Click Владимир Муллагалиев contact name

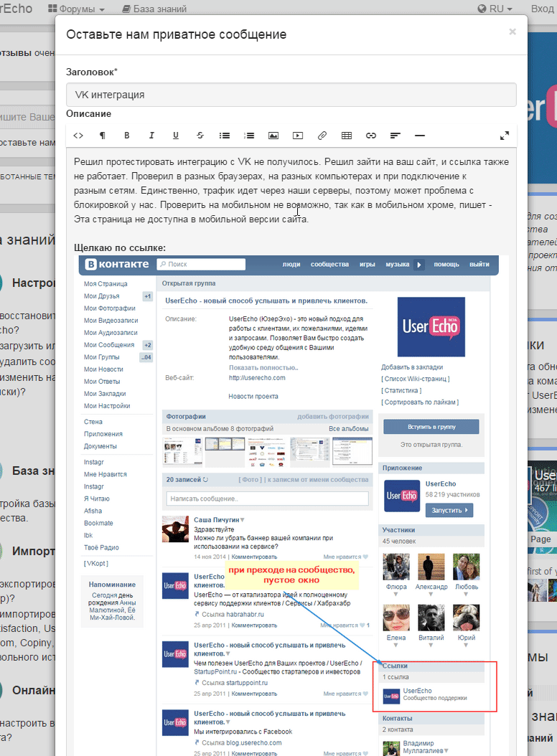[x=423, y=747]
